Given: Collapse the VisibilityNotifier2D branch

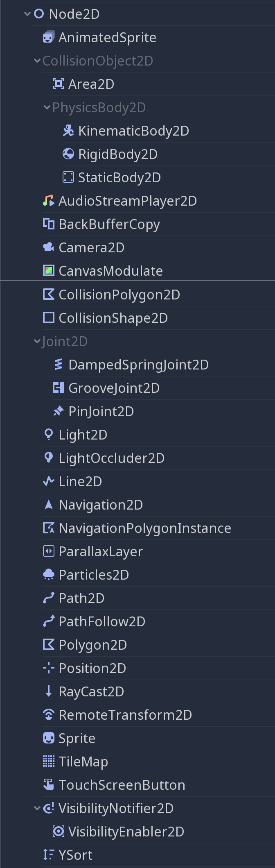Looking at the screenshot, I should click(x=37, y=808).
